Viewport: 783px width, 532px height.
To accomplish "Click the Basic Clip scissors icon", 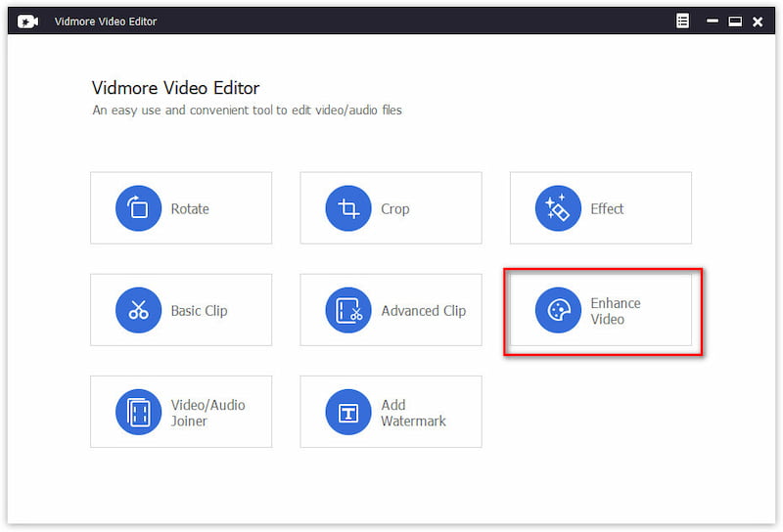I will 139,310.
